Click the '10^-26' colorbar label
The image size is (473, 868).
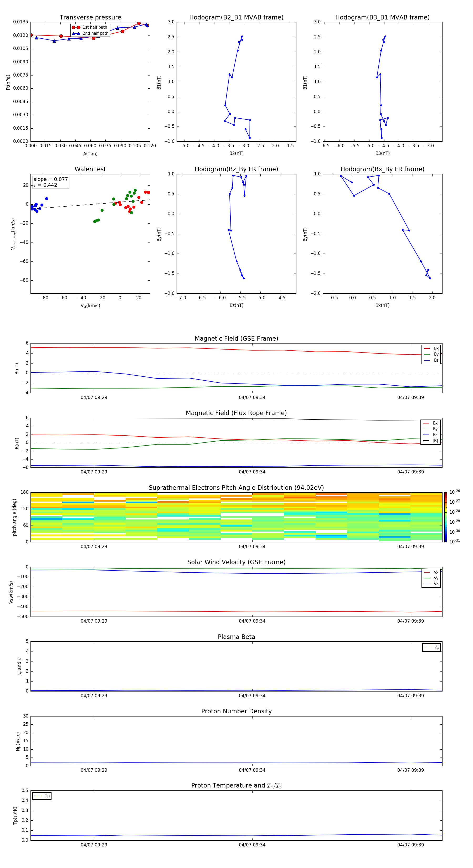[455, 492]
